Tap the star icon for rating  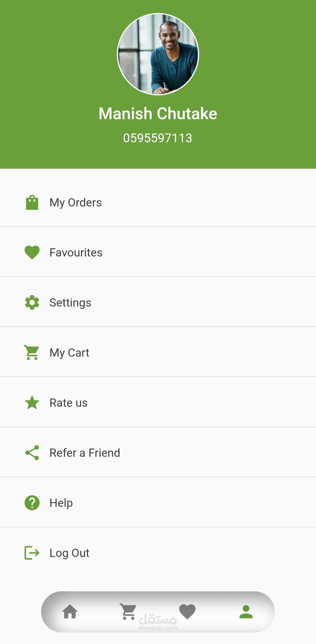click(x=32, y=403)
